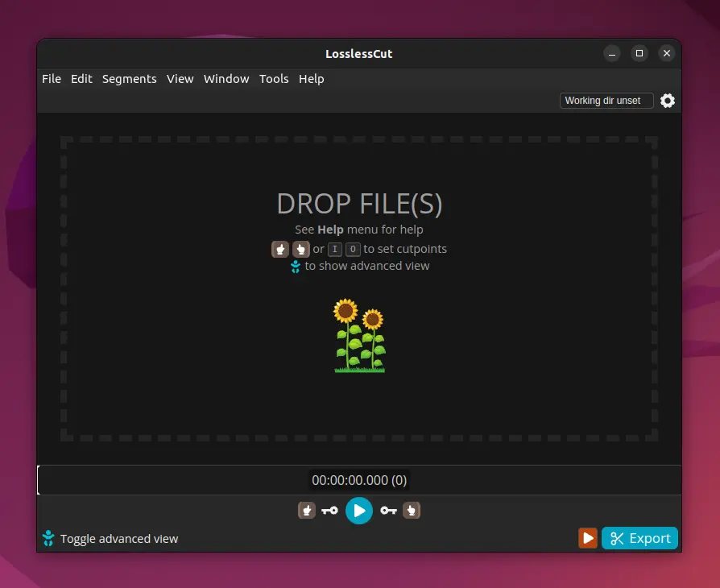Open the Edit menu
Screen dimensions: 720x588
[x=81, y=79]
